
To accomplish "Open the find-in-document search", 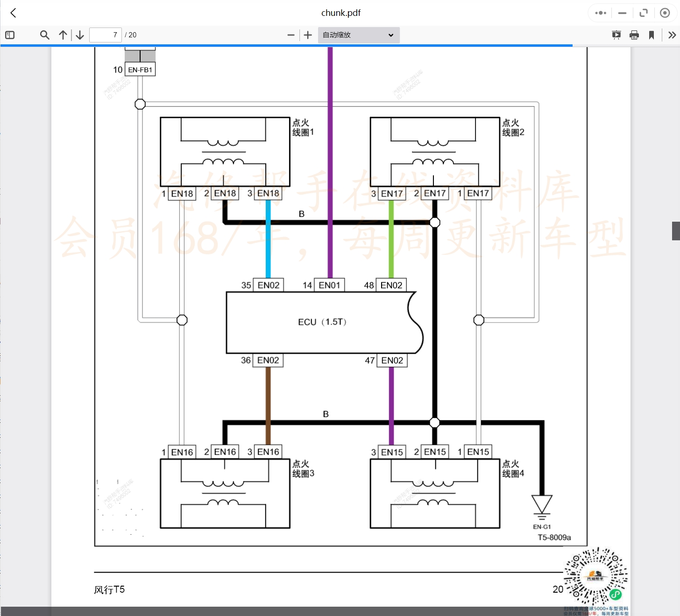I will (44, 35).
